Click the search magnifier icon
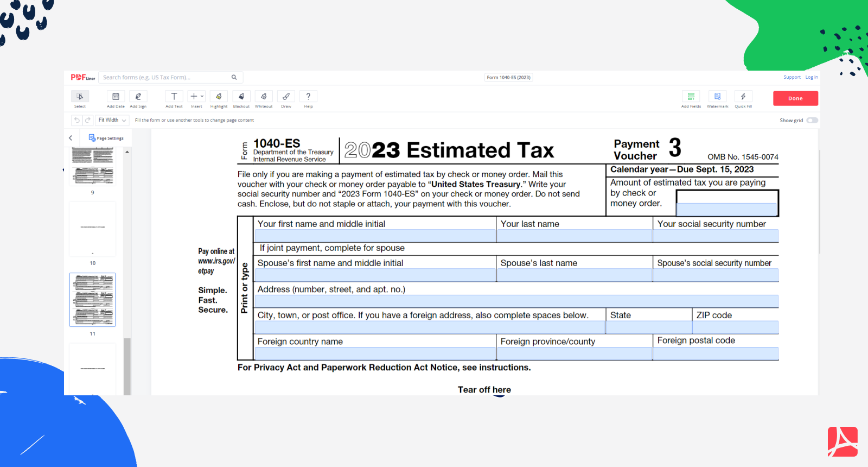The image size is (868, 467). click(234, 77)
